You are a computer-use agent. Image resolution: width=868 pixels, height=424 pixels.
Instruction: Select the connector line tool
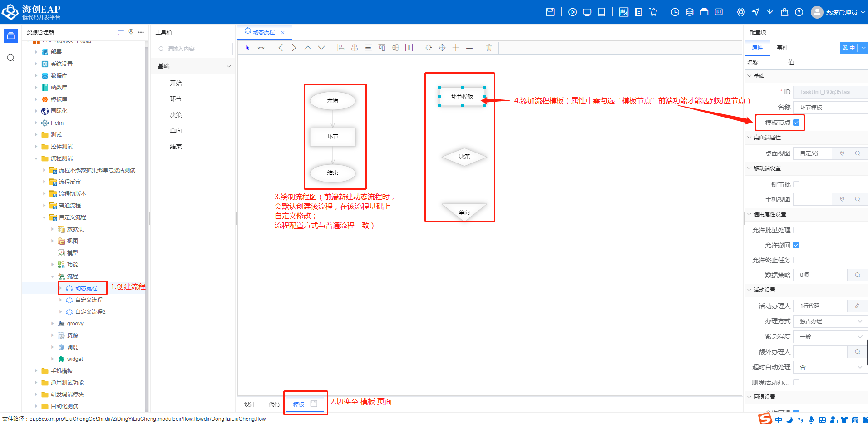tap(261, 48)
